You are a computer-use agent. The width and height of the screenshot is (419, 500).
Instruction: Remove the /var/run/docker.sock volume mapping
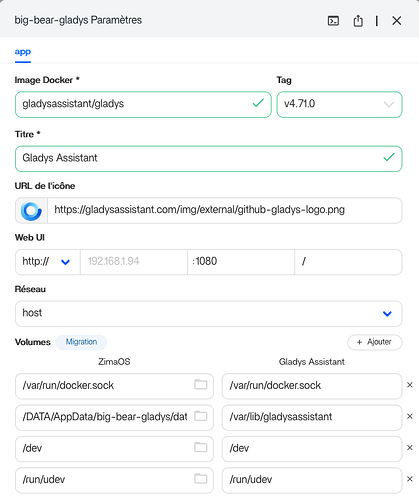(410, 385)
